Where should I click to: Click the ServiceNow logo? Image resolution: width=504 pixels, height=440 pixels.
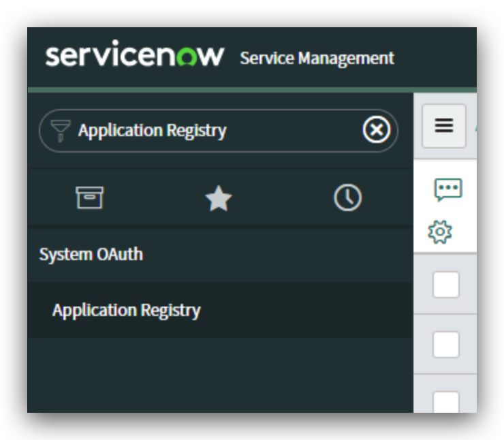[x=134, y=54]
